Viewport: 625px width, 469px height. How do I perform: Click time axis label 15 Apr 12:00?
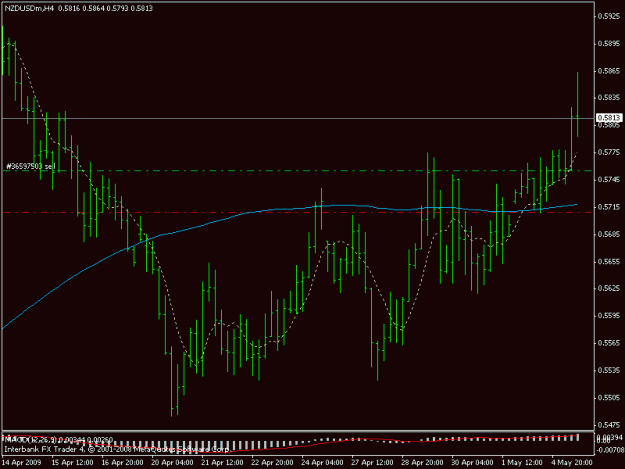(x=73, y=463)
